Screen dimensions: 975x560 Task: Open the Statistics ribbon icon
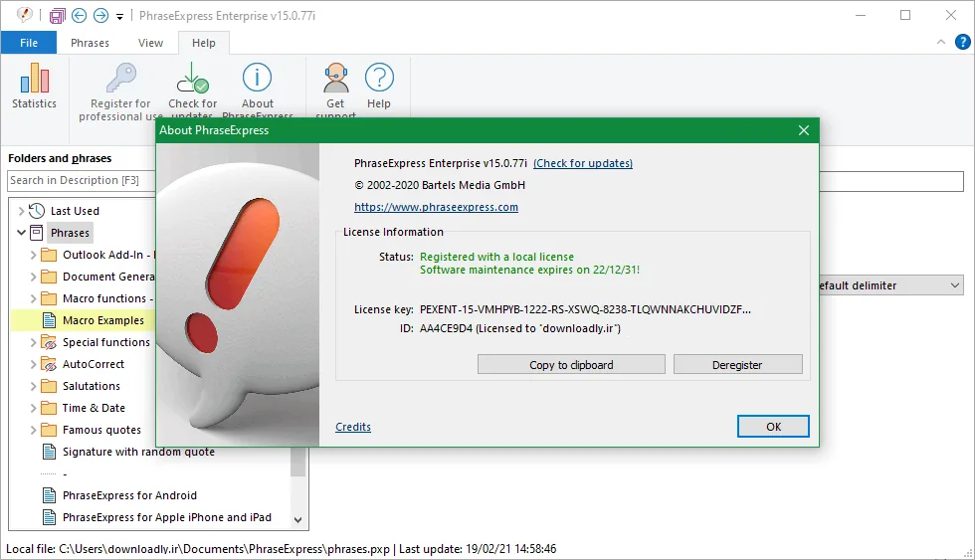35,79
